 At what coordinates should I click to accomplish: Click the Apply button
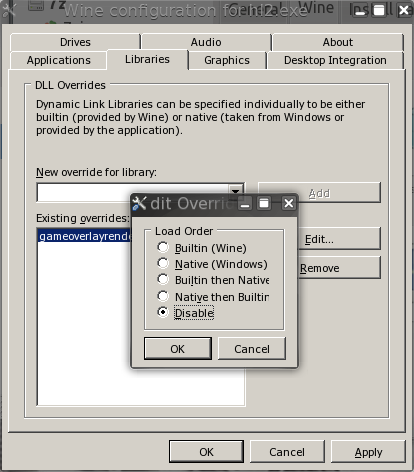[368, 452]
